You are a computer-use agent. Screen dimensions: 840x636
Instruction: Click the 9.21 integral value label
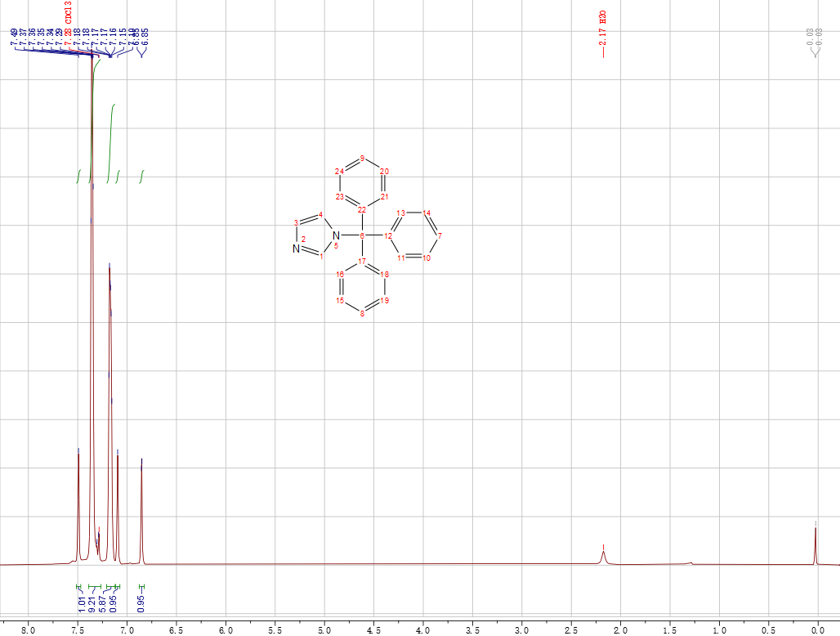[x=92, y=604]
